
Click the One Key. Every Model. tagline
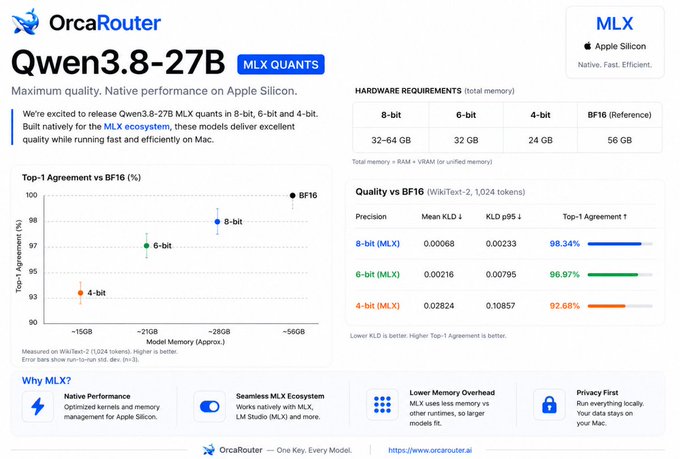(x=314, y=450)
